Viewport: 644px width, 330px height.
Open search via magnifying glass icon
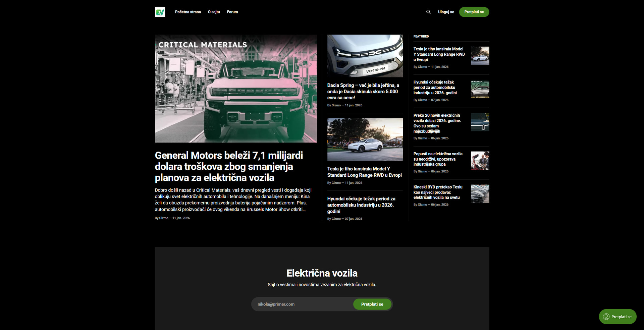coord(428,12)
